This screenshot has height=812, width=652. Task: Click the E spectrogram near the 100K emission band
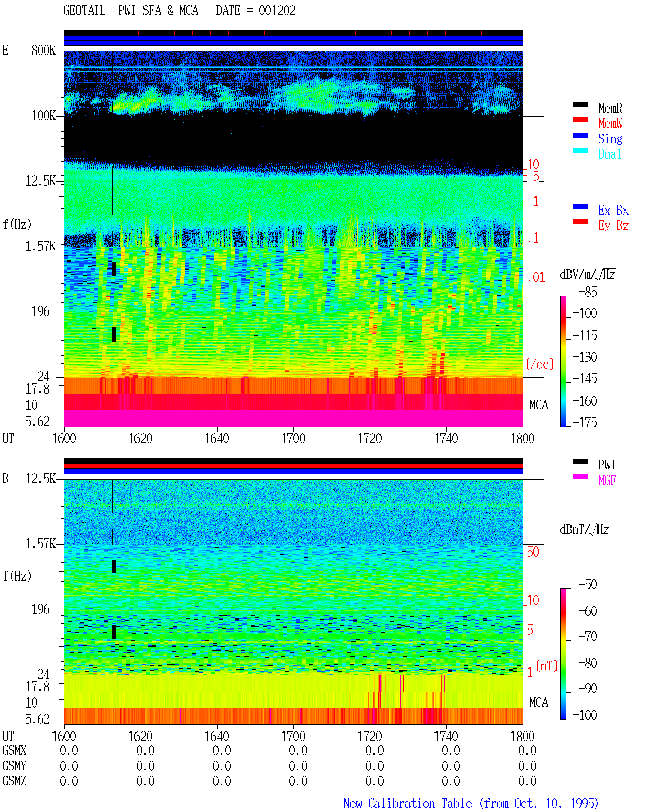click(293, 97)
